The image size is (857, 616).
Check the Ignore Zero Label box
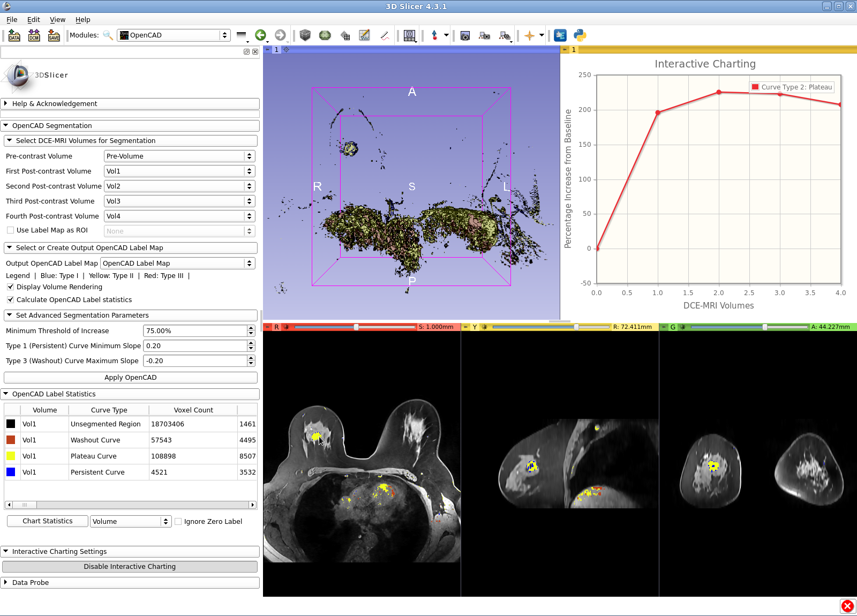(x=178, y=522)
